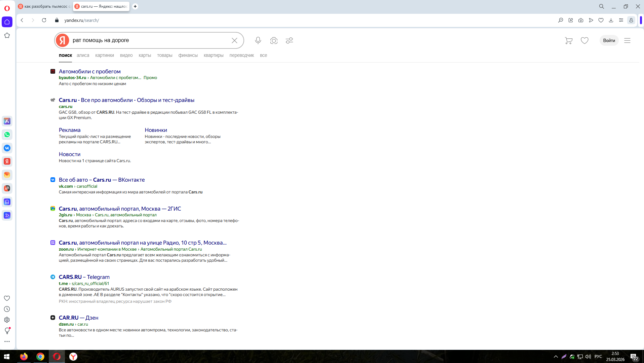Screen dimensions: 644x363
Task: Open sidebar heart favorites icon
Action: 7,298
